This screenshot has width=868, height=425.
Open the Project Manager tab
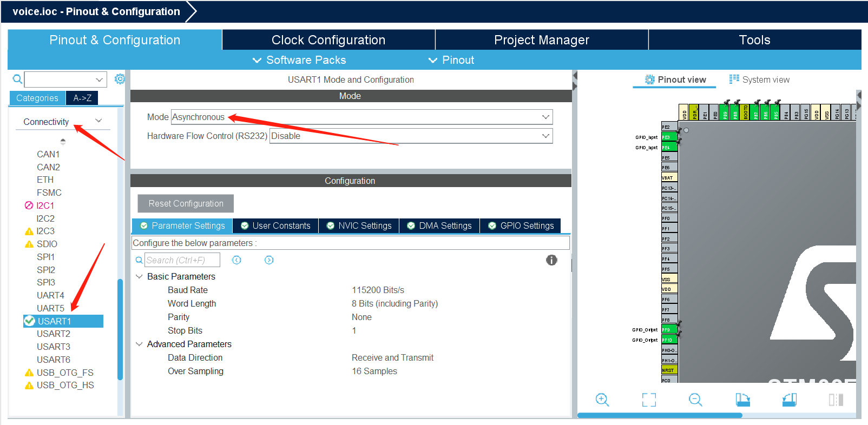pyautogui.click(x=542, y=40)
